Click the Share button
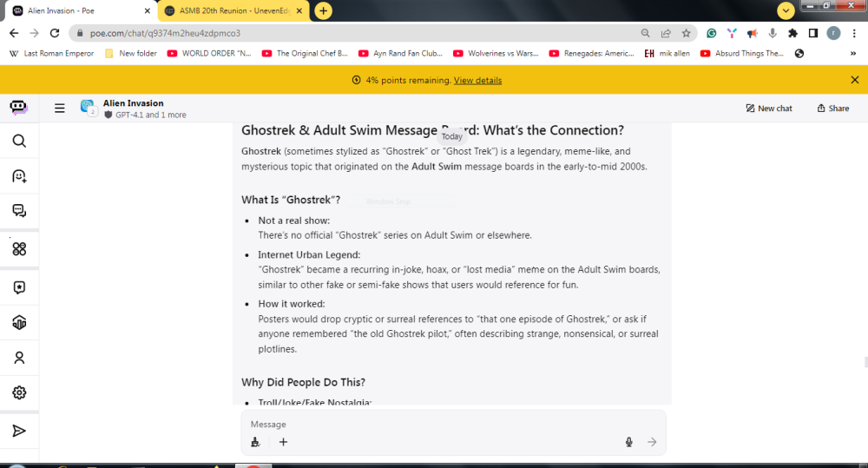Screen dimensions: 868x468 coord(833,109)
